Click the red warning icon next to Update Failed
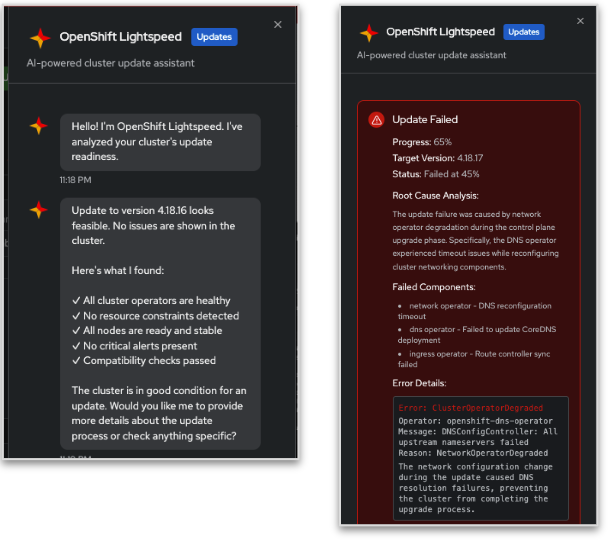Screen dimensions: 614x548 376,120
